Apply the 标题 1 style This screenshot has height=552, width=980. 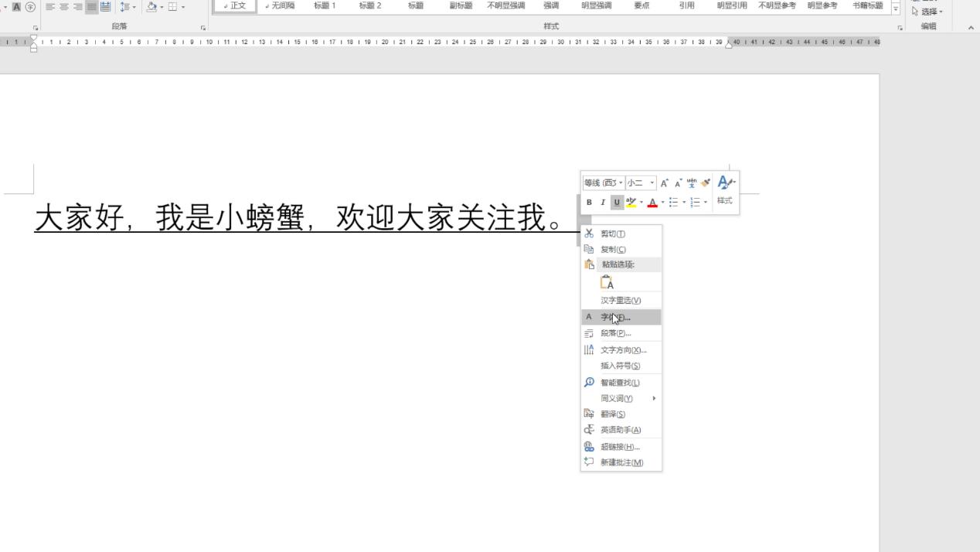tap(325, 5)
